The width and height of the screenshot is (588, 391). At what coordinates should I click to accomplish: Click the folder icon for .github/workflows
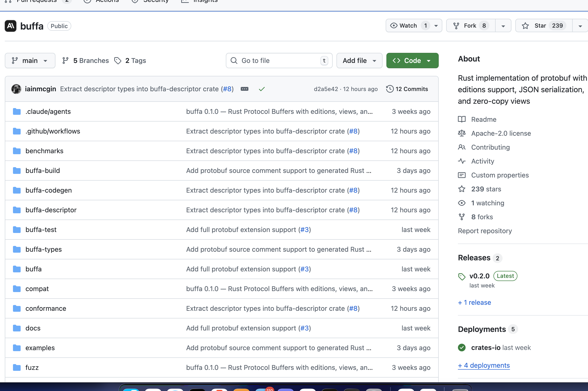[x=17, y=131]
